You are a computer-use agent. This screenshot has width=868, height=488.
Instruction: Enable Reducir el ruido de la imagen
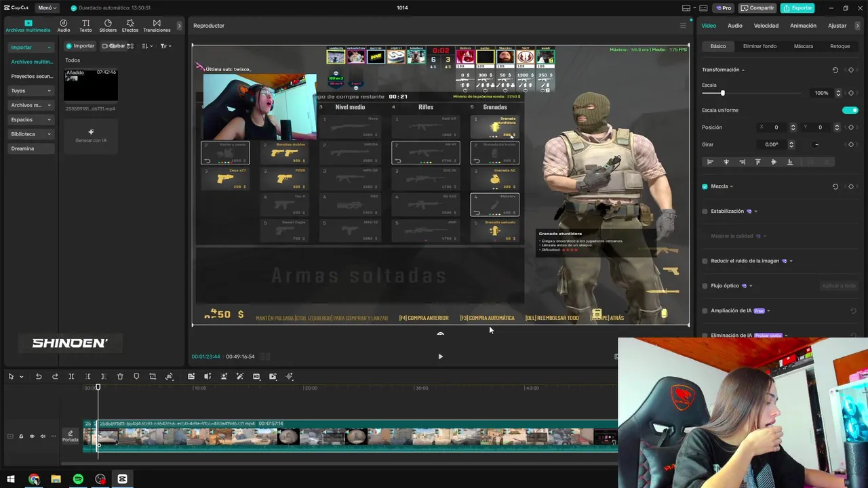pos(705,261)
